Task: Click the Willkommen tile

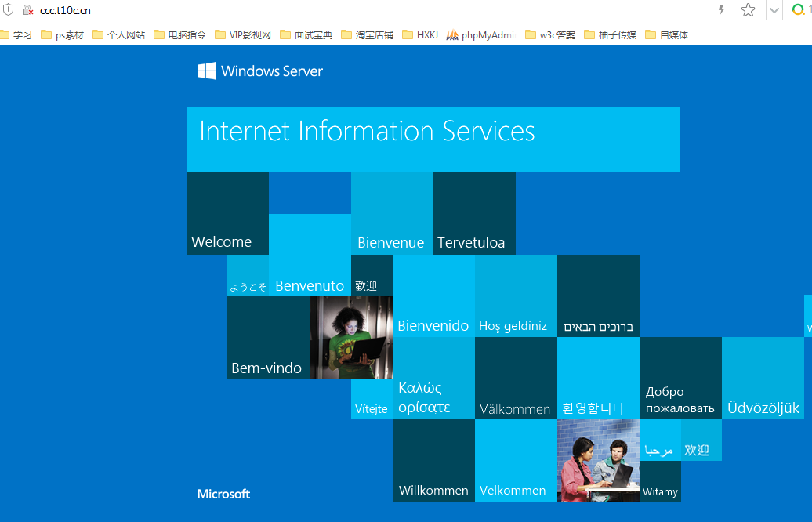Action: click(433, 460)
